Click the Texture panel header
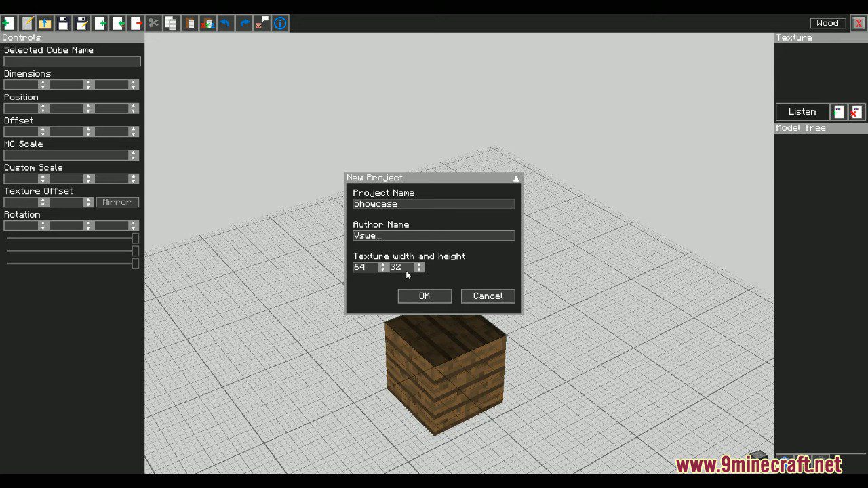The height and width of the screenshot is (488, 868). pyautogui.click(x=821, y=38)
